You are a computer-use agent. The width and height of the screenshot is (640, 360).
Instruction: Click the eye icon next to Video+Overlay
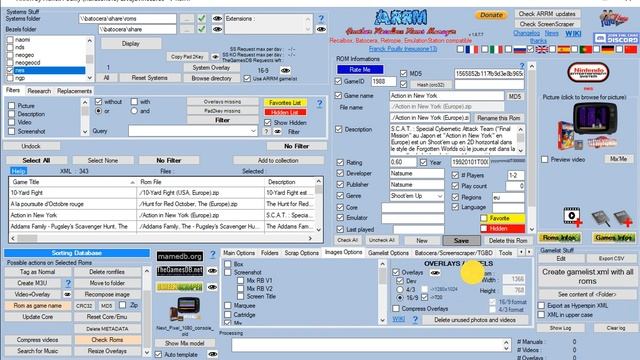point(68,294)
